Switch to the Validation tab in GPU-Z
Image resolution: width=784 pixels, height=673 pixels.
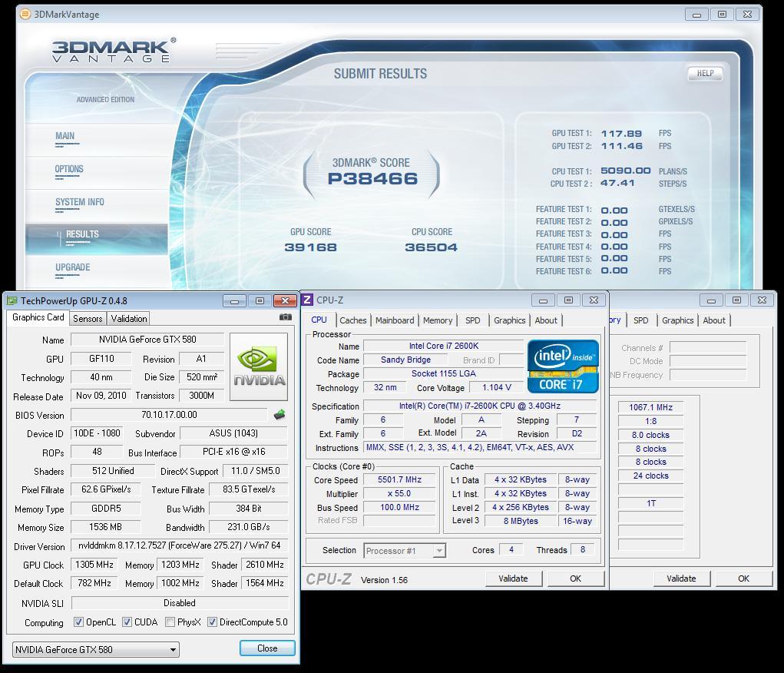pos(129,319)
